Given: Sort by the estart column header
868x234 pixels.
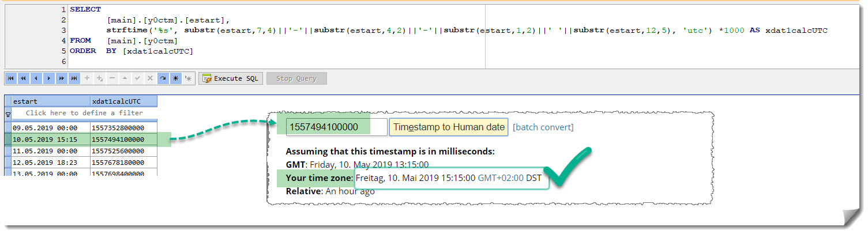Looking at the screenshot, I should [51, 101].
